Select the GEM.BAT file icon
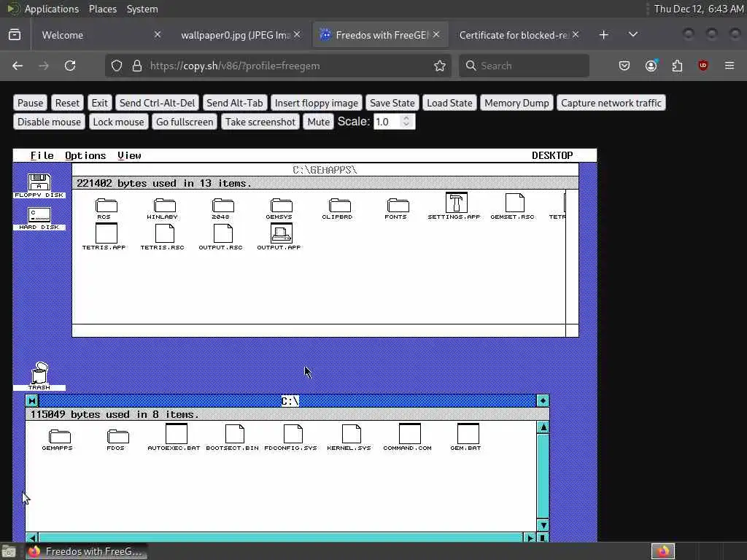 [468, 434]
